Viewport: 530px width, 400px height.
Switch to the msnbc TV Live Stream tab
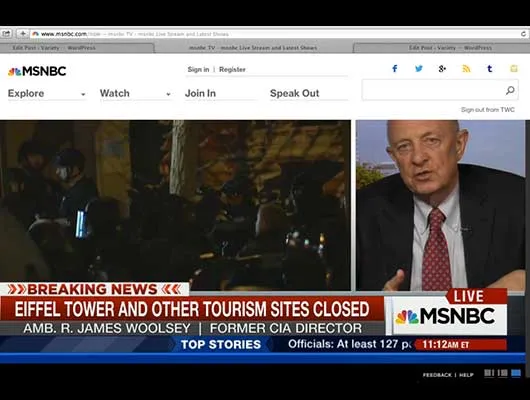(x=253, y=48)
